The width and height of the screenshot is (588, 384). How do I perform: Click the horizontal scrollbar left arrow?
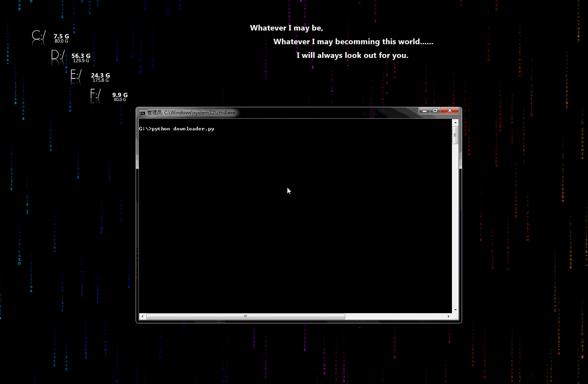[142, 316]
